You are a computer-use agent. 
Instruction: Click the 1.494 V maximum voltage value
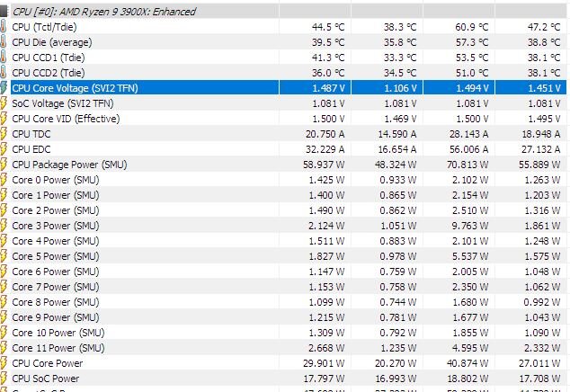472,88
